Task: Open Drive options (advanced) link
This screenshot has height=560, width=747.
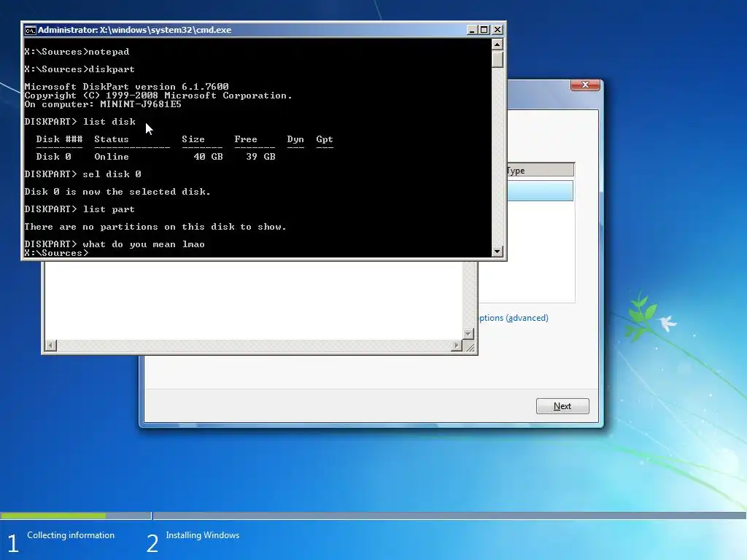Action: pos(513,318)
